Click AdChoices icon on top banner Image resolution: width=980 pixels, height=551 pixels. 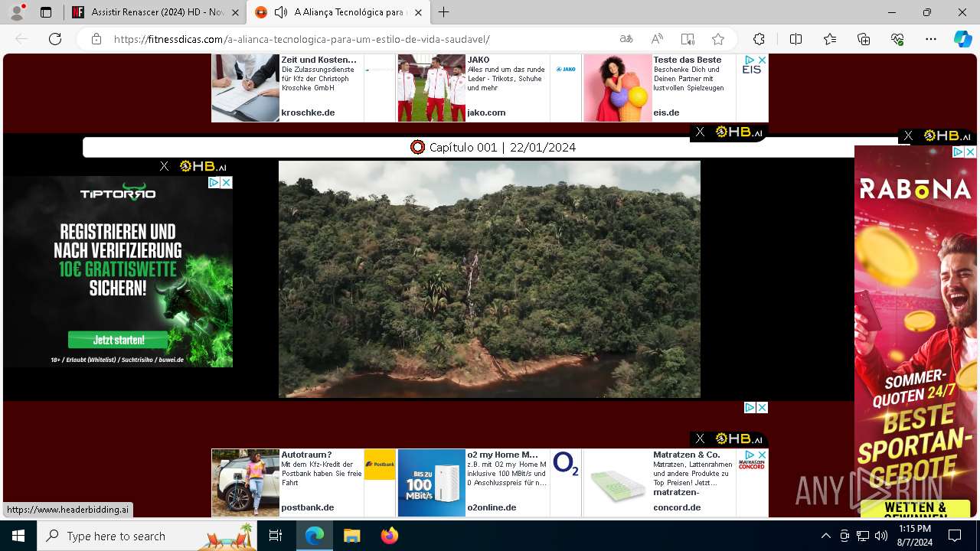point(750,60)
